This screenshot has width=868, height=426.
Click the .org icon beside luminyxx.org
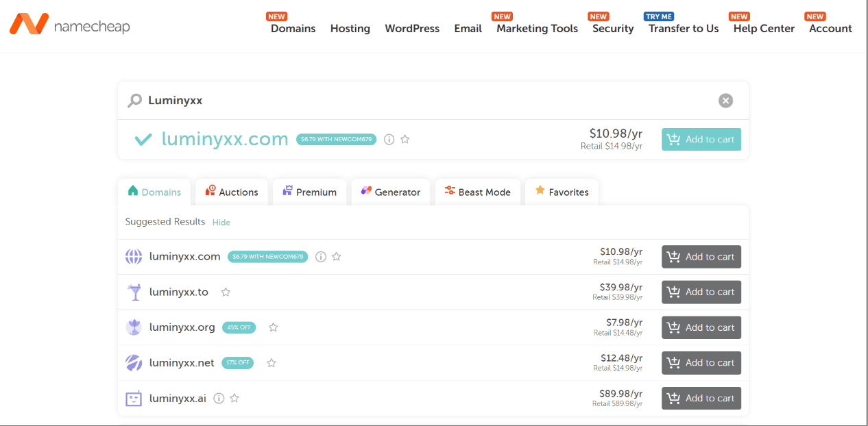click(134, 327)
